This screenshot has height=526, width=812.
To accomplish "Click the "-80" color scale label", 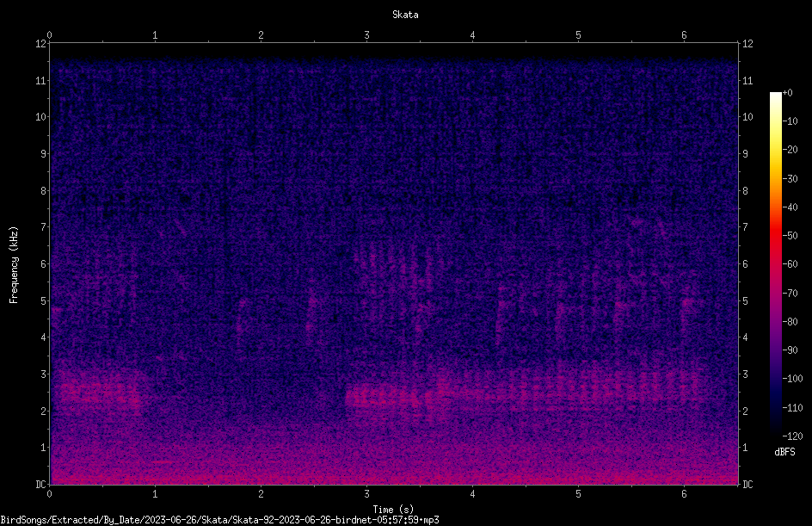I will 790,322.
